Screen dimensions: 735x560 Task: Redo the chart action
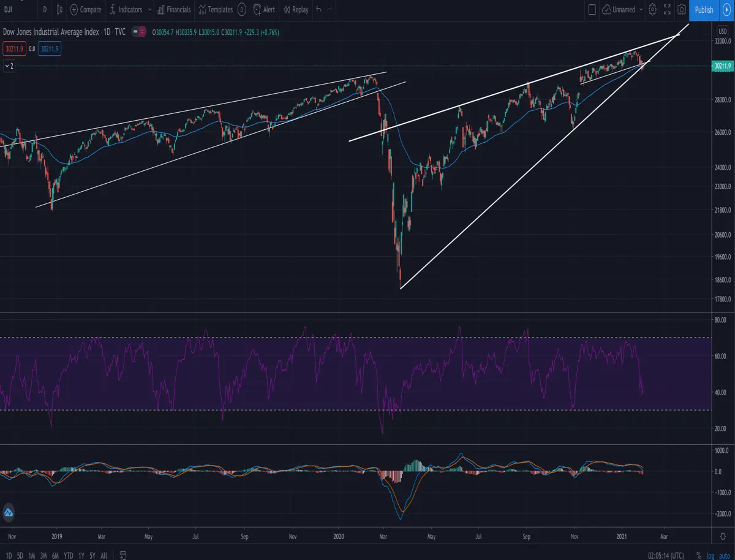(330, 10)
